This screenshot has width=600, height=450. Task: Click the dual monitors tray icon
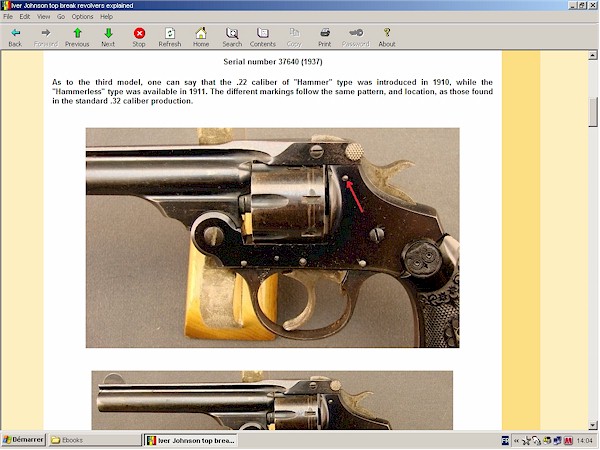[557, 441]
